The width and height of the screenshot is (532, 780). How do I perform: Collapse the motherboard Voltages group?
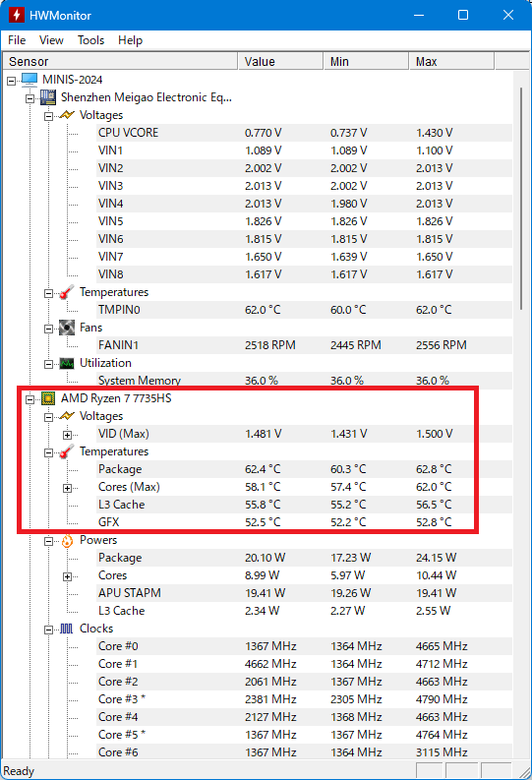click(48, 116)
